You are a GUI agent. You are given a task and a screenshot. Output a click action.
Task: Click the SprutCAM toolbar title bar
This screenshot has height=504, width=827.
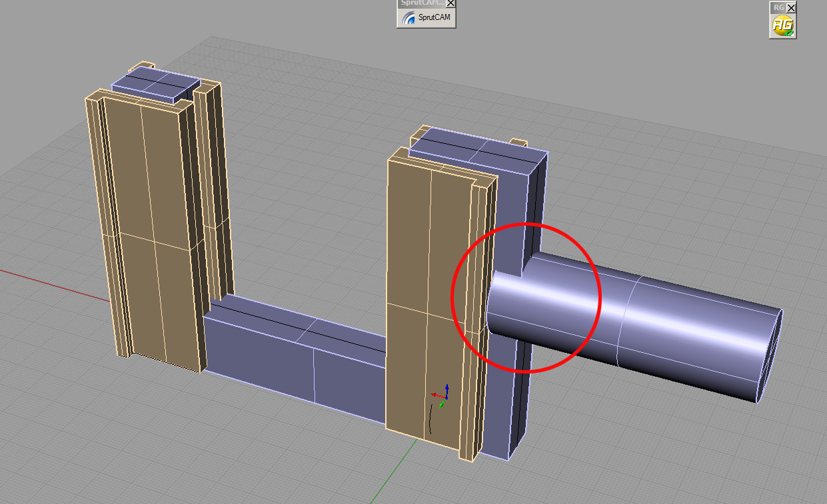point(420,3)
